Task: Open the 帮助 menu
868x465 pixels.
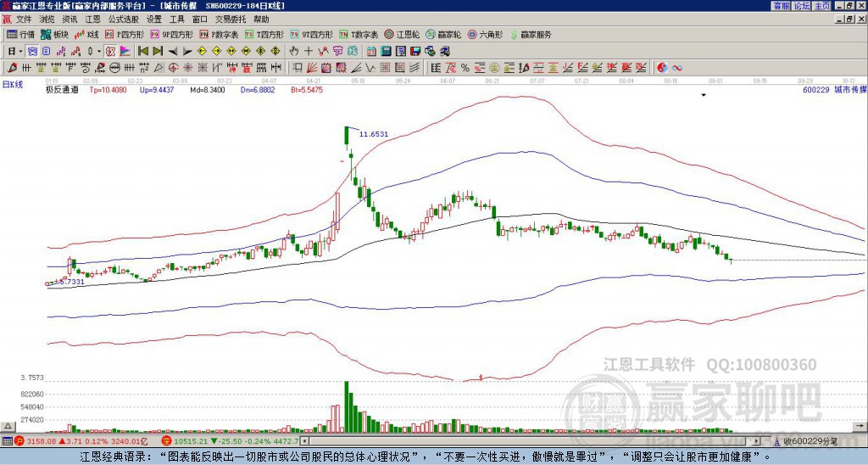Action: [261, 20]
